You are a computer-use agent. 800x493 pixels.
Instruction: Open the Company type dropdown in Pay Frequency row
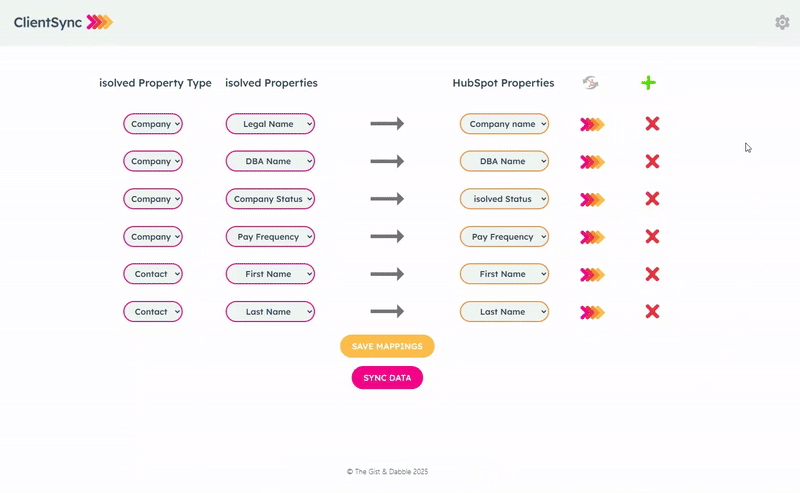[153, 237]
